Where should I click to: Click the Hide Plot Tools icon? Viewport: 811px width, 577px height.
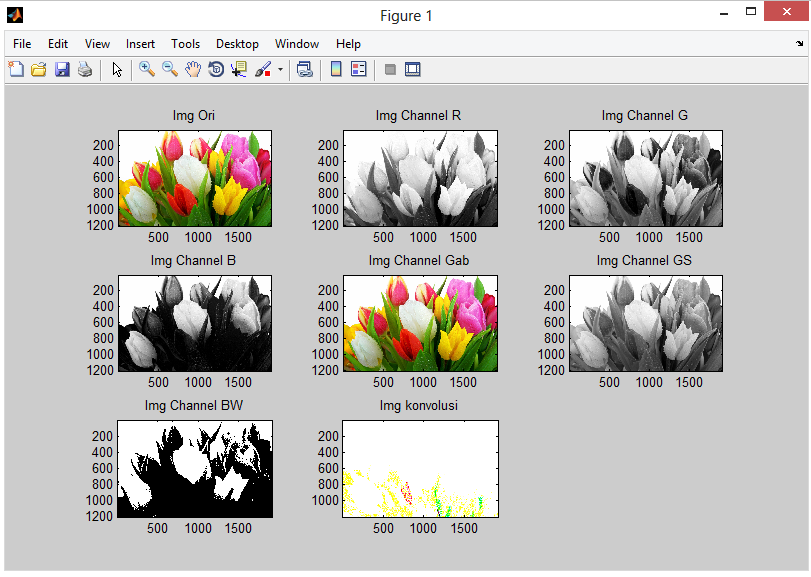click(x=391, y=69)
